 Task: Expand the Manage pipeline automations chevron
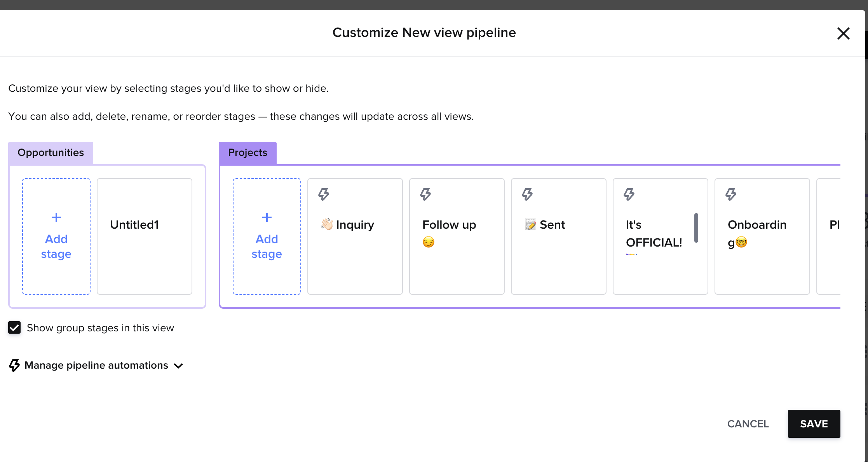click(x=178, y=366)
